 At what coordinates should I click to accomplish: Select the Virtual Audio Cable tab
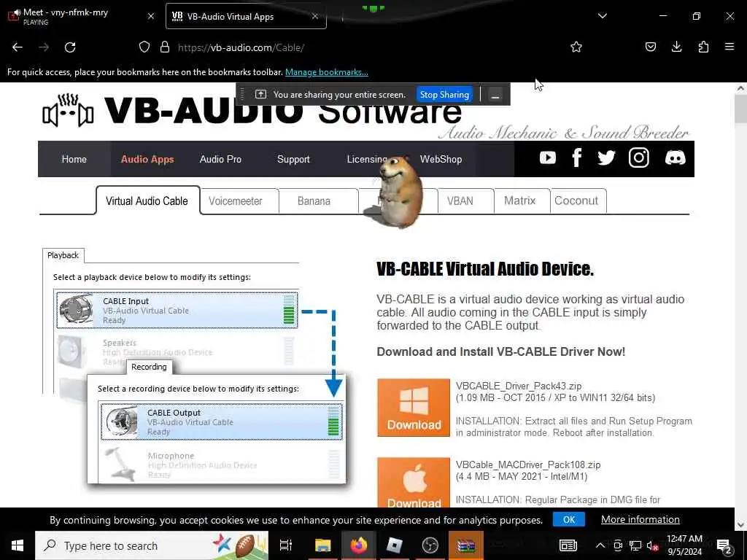tap(147, 201)
